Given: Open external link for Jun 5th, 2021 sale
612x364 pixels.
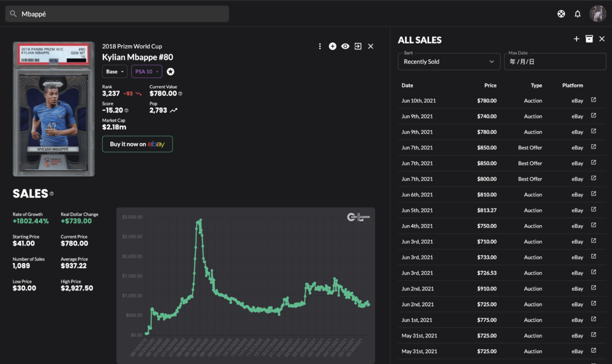Looking at the screenshot, I should coord(593,209).
